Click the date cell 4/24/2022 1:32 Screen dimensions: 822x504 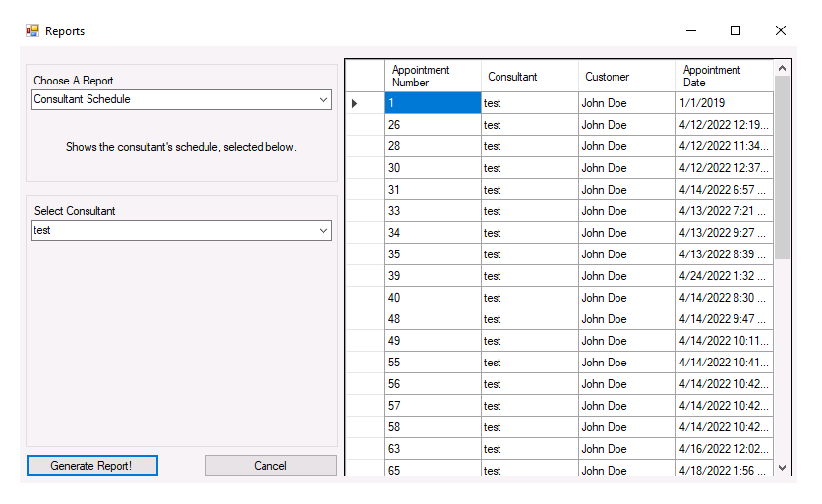pyautogui.click(x=725, y=276)
